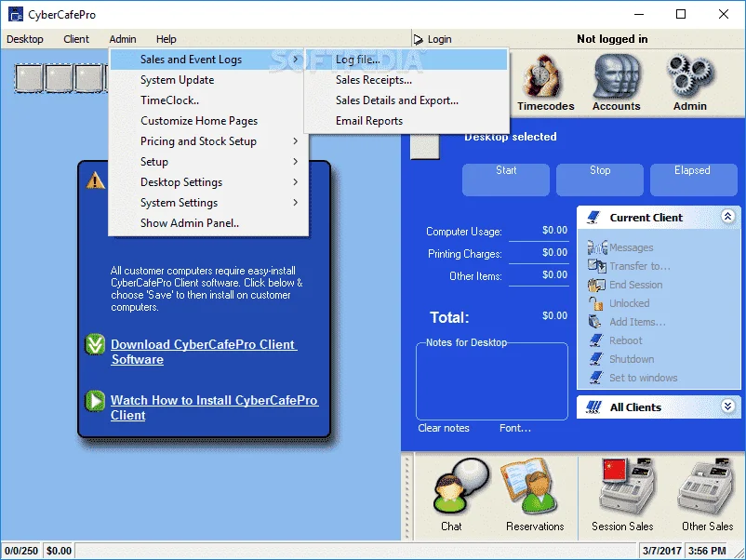
Task: Select System Update menu entry
Action: 208,80
